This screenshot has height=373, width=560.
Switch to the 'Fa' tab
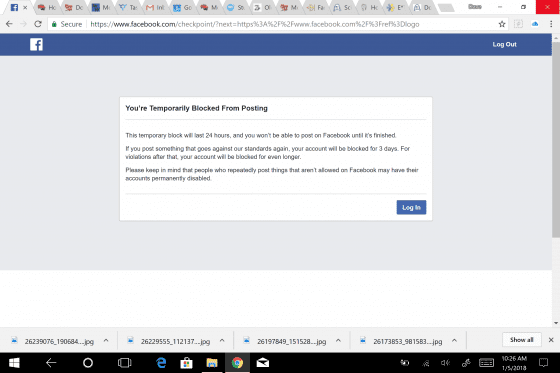pos(316,8)
